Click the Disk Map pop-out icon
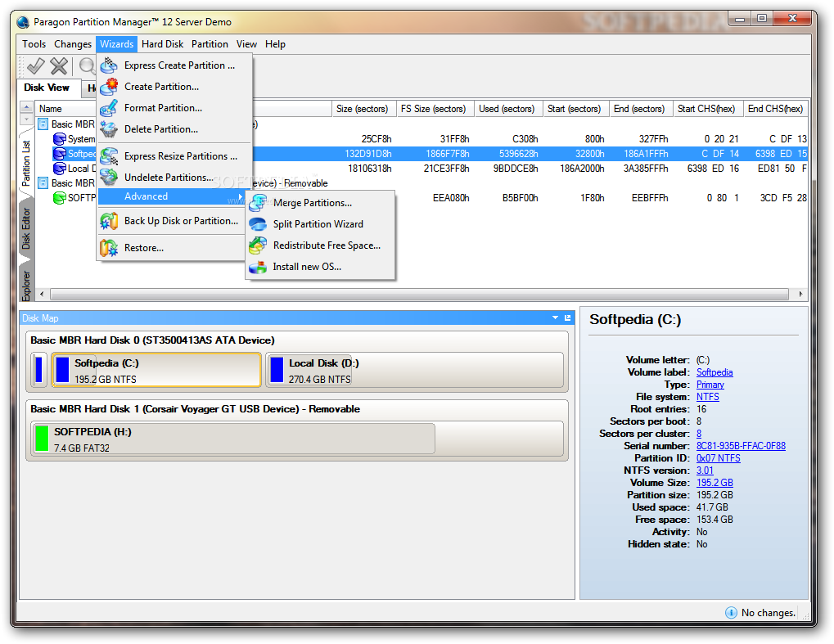 (567, 318)
